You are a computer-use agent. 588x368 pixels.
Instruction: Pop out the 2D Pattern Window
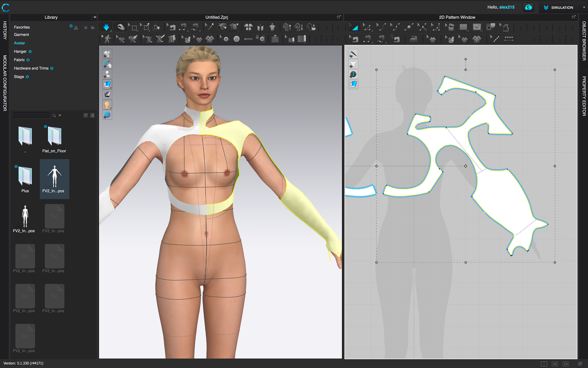(574, 17)
